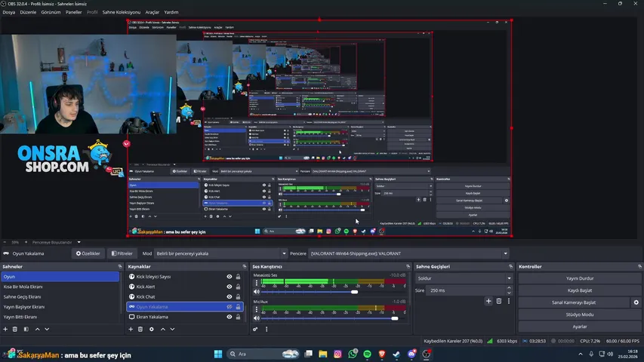Image resolution: width=644 pixels, height=362 pixels.
Task: Open the Pencere window selection dropdown
Action: click(408, 253)
